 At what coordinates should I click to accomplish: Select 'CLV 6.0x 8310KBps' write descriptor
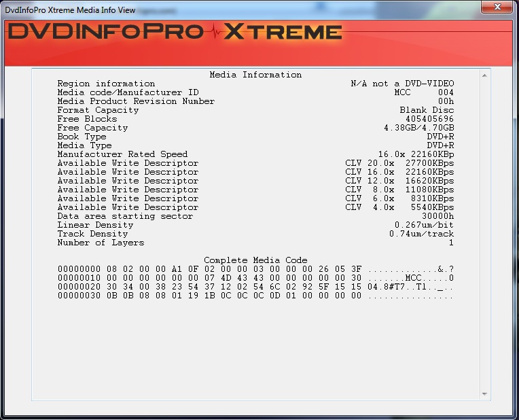pos(399,198)
